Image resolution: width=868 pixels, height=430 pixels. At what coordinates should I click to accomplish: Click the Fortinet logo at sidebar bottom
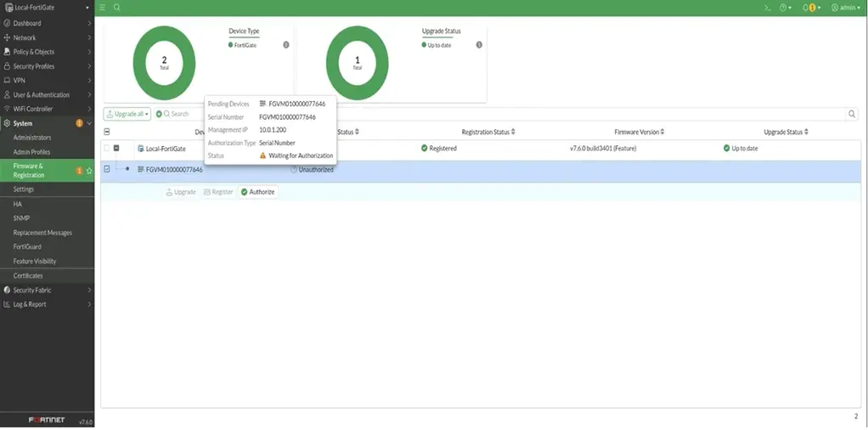[x=47, y=420]
